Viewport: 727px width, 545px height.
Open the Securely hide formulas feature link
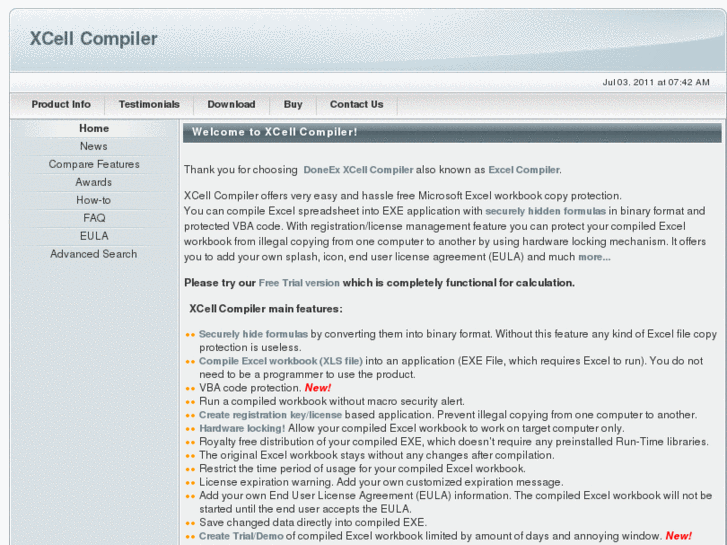[x=253, y=334]
